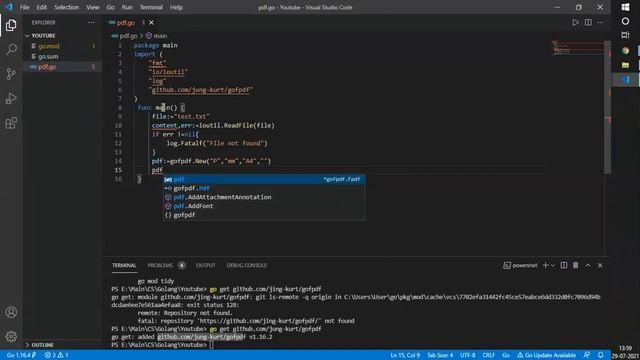This screenshot has height=360, width=640.
Task: Select Go language mode in status bar
Action: tap(506, 355)
